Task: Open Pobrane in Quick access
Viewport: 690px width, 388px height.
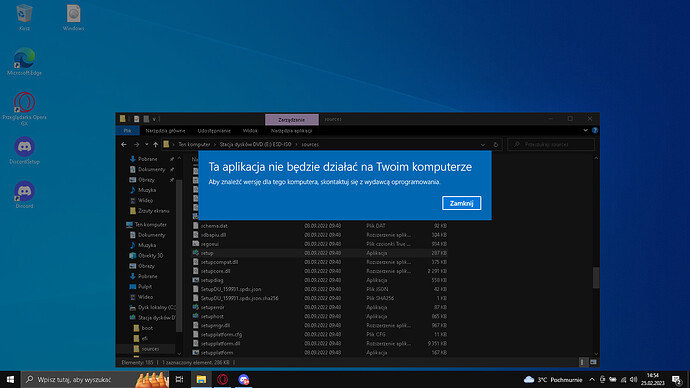Action: tap(147, 159)
